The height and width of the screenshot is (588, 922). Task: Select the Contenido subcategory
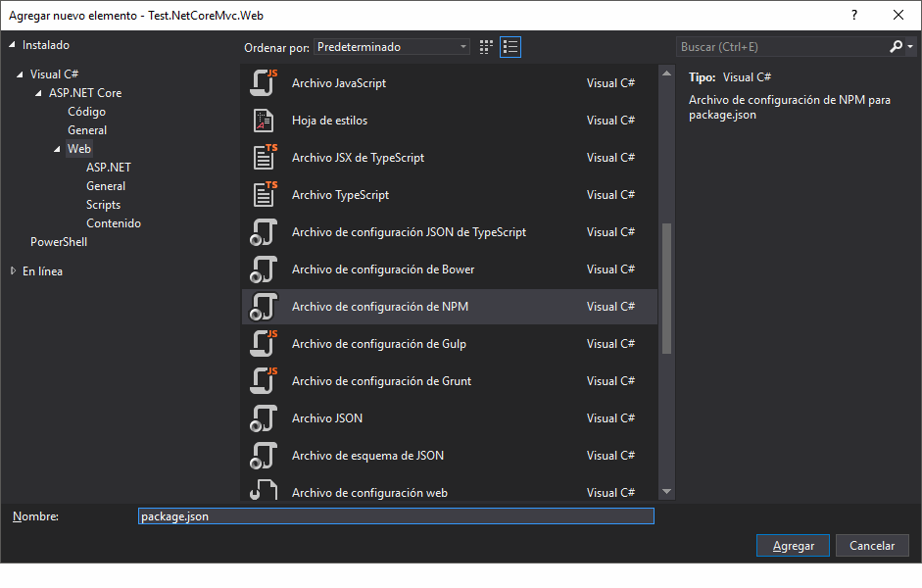click(x=114, y=223)
